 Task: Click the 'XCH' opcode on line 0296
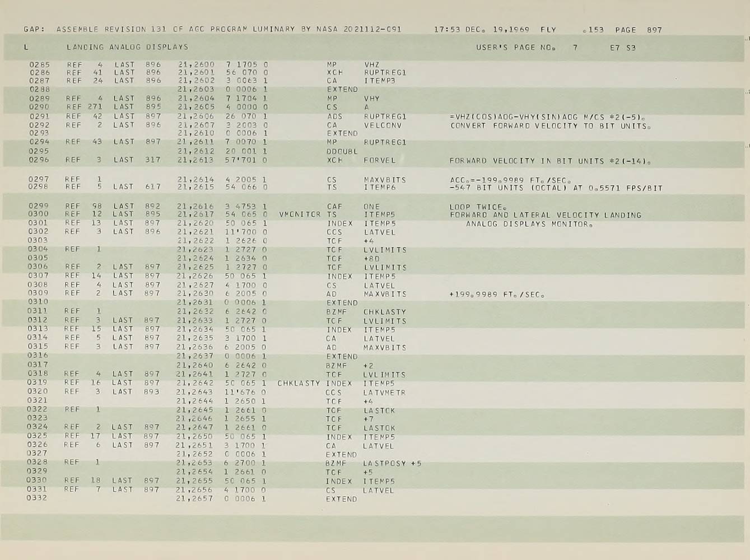tap(334, 160)
